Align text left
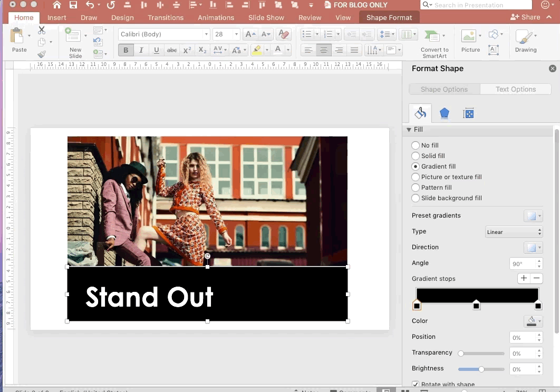560x392 pixels. coord(308,50)
